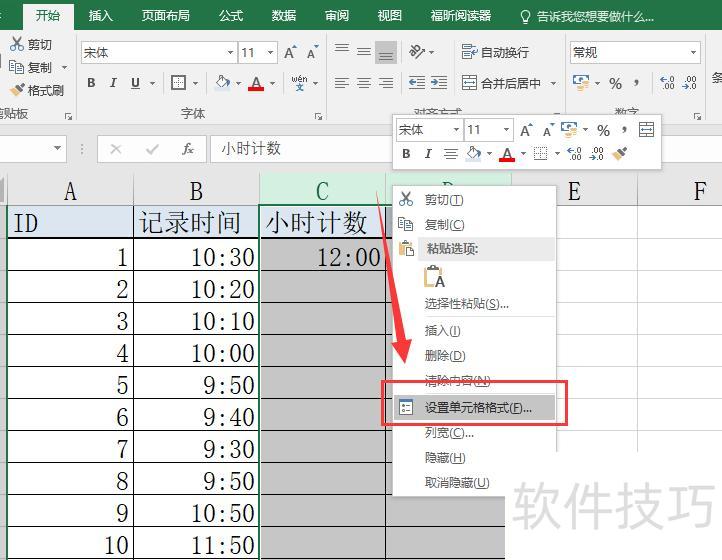Image resolution: width=722 pixels, height=560 pixels.
Task: Choose 取消隐藏(U) in context menu
Action: (x=474, y=482)
